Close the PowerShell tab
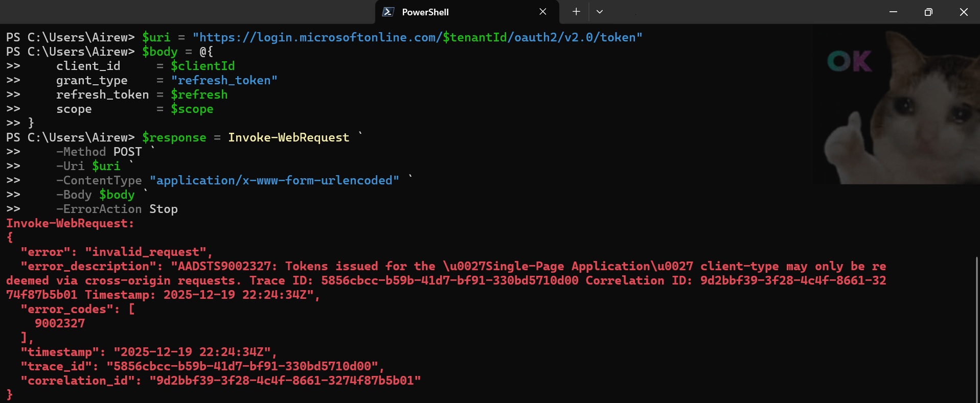Screen dimensions: 980x403 click(x=543, y=12)
